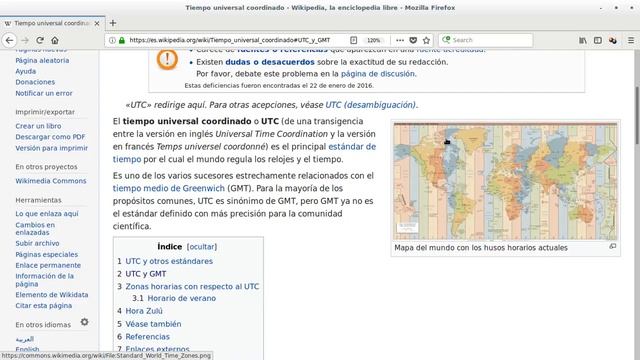The image size is (640, 360).
Task: Select Crear un libro
Action: point(38,126)
